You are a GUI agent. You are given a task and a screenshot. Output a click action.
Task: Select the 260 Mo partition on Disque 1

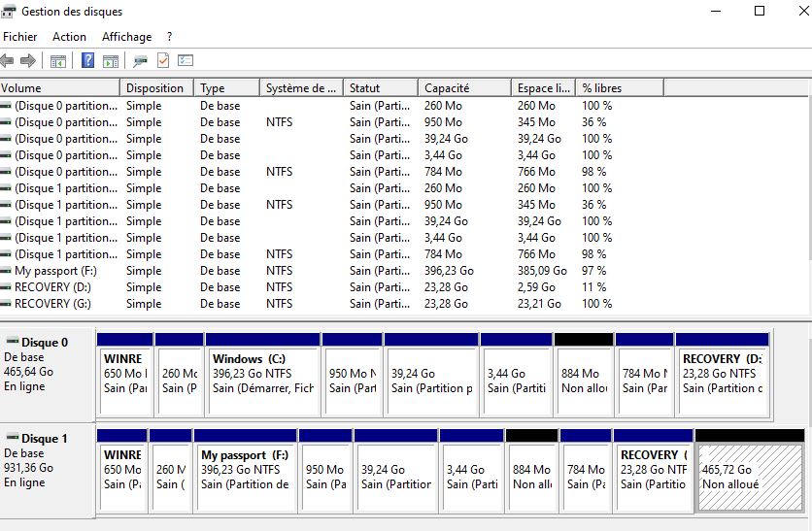(171, 471)
